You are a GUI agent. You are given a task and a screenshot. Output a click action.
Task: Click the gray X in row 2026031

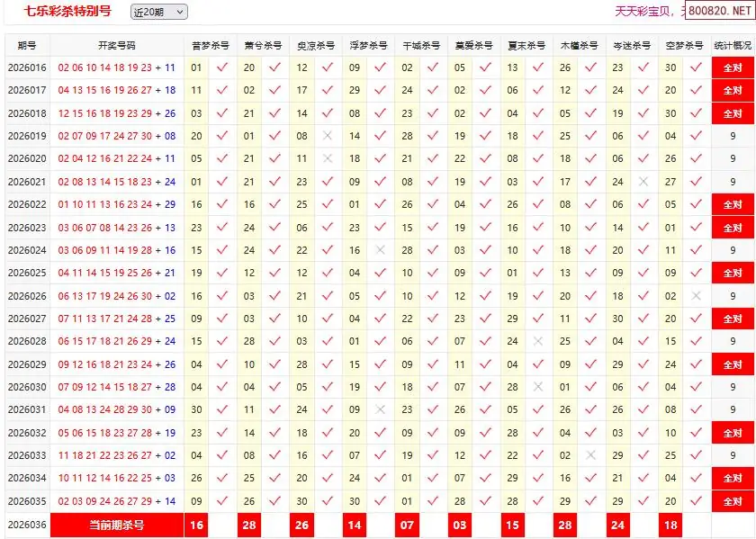click(380, 409)
